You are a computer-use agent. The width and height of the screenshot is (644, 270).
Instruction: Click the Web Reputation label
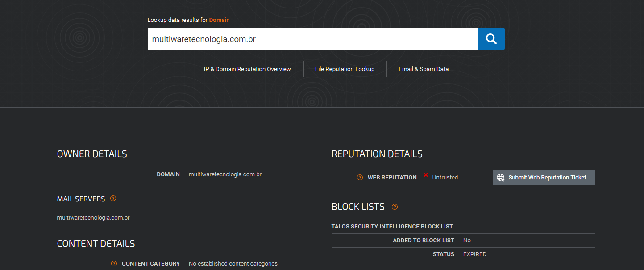(392, 178)
